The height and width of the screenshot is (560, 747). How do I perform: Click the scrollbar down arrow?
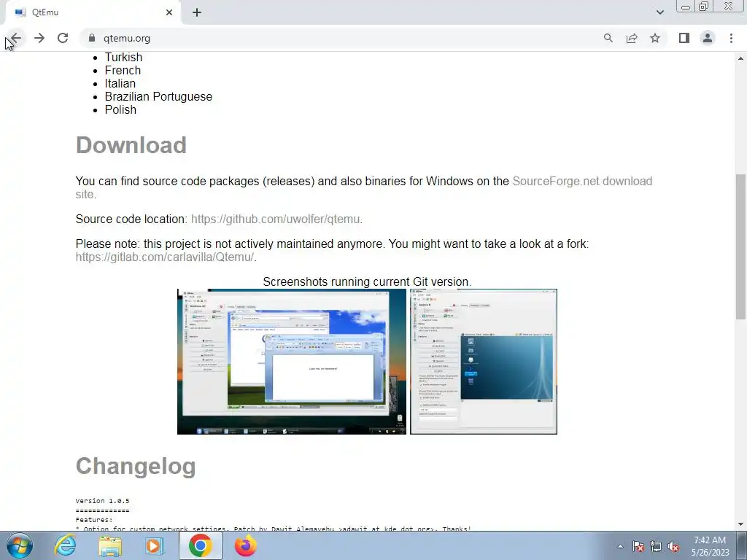(x=741, y=524)
